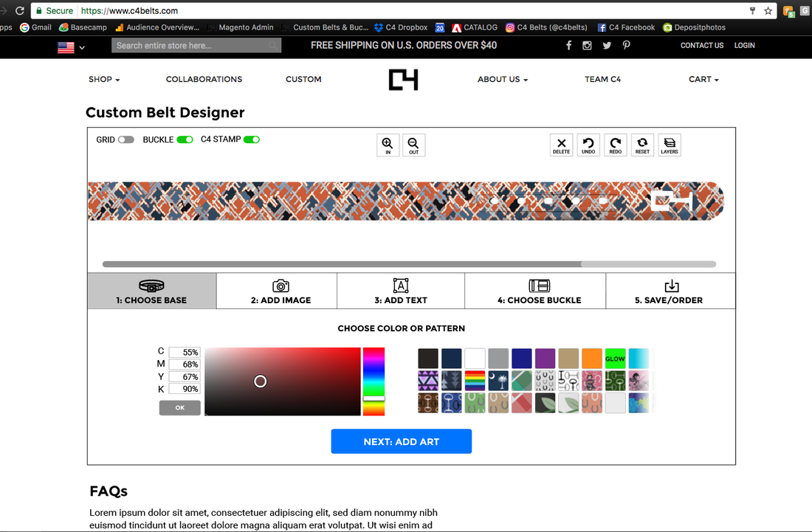The height and width of the screenshot is (532, 812).
Task: Open C4 Instagram icon in header
Action: pyautogui.click(x=587, y=46)
